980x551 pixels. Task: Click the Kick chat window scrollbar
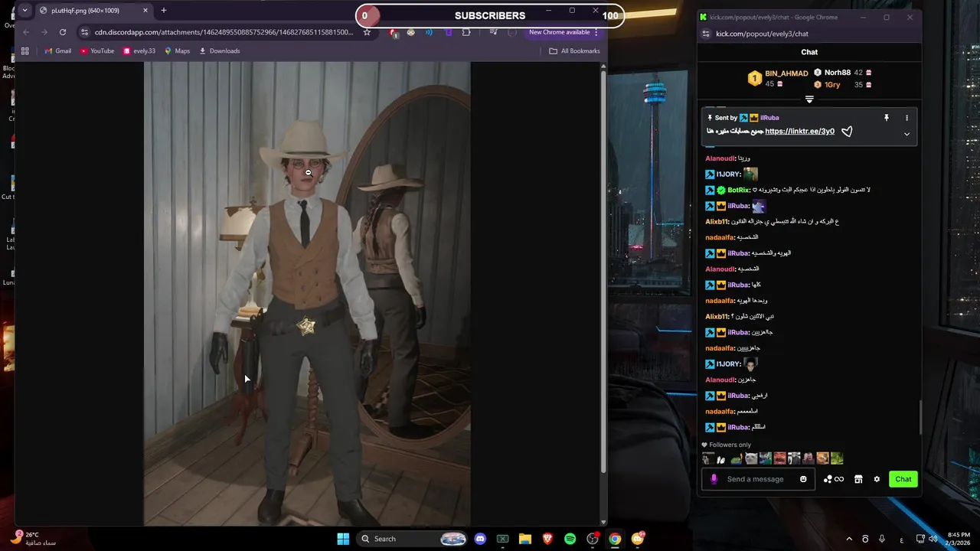pos(920,416)
